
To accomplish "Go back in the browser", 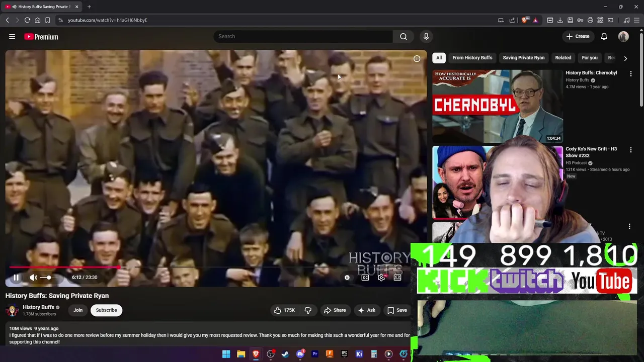I will pos(7,20).
